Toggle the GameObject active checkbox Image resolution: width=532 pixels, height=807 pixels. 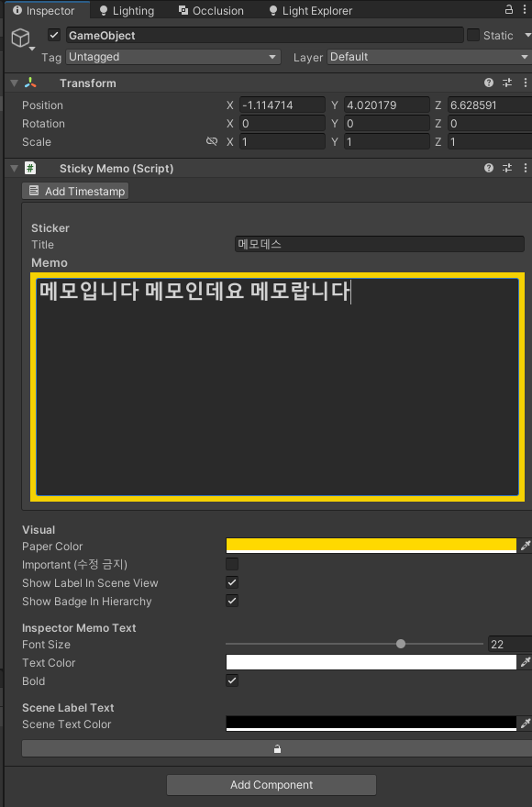point(54,35)
